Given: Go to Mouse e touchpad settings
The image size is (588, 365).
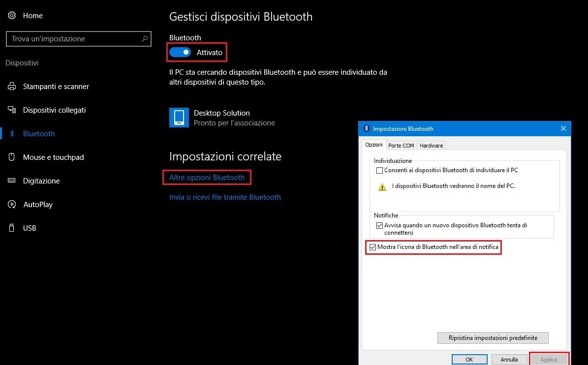Looking at the screenshot, I should pos(53,157).
